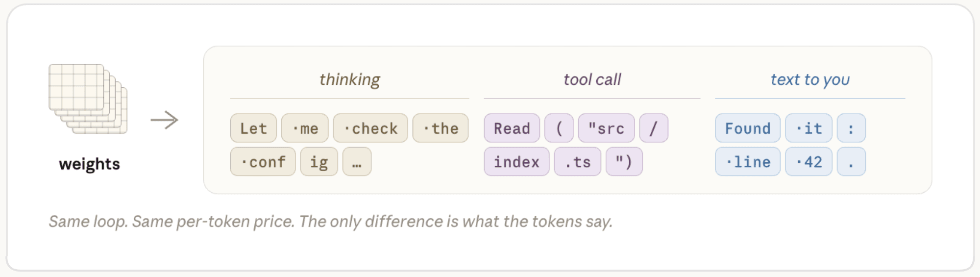Click the '"src' tool call token
The height and width of the screenshot is (277, 980).
[x=606, y=128]
